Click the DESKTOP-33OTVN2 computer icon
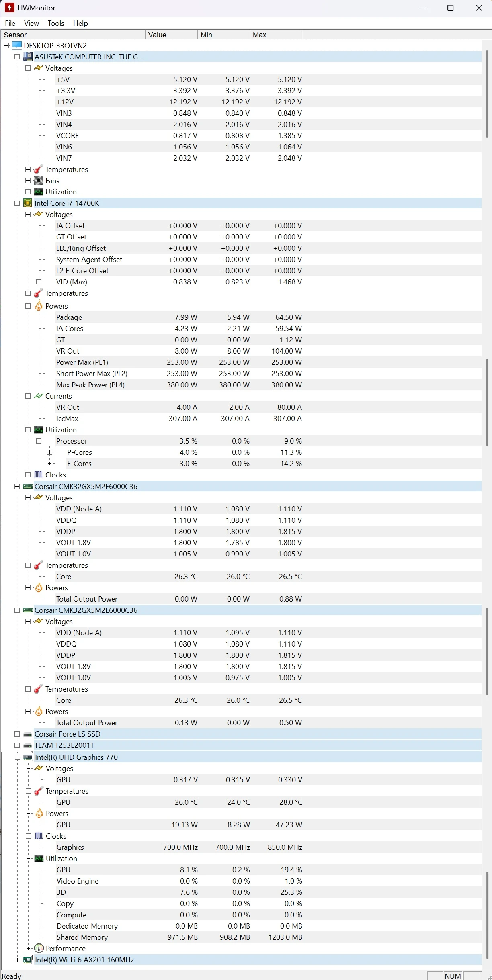This screenshot has width=492, height=980. click(x=17, y=45)
